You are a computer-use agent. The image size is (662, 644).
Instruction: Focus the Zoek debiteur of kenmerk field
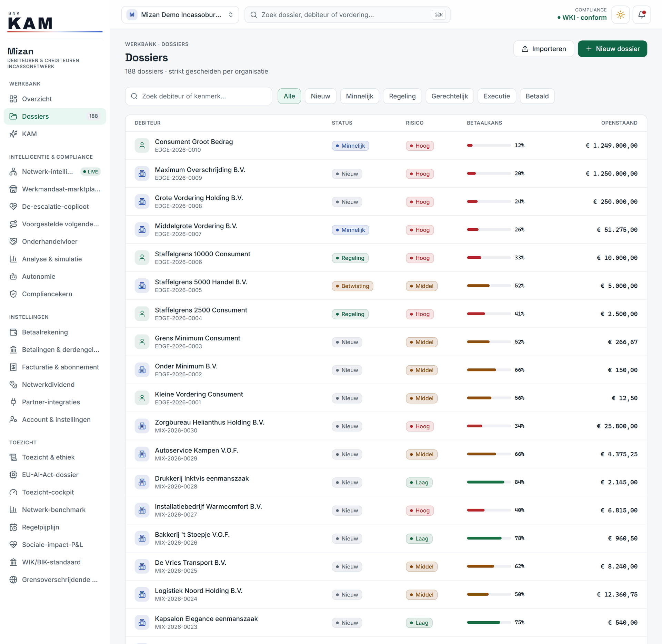pos(198,96)
